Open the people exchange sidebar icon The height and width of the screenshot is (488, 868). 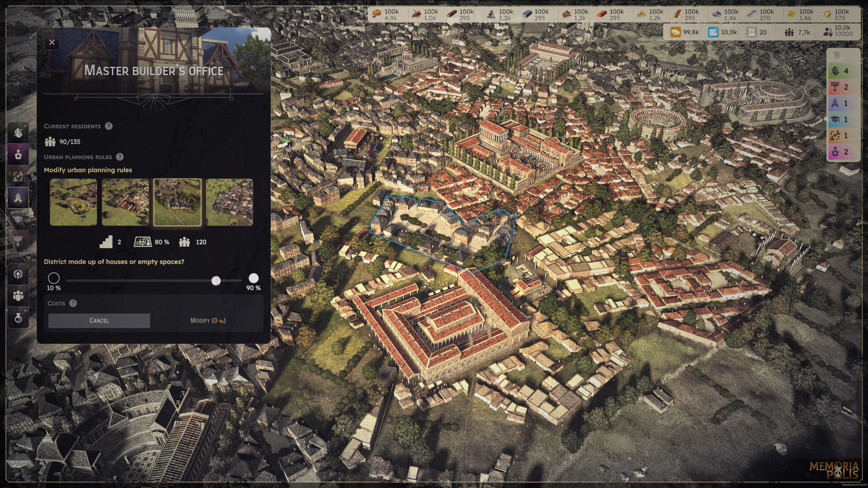point(18,176)
